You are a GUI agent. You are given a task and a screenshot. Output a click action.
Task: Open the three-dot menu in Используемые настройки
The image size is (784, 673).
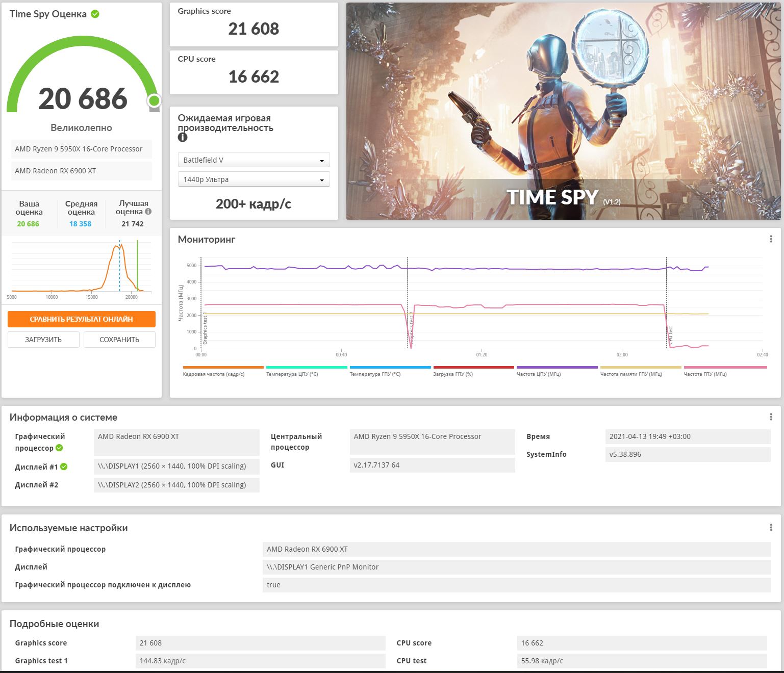pyautogui.click(x=771, y=528)
